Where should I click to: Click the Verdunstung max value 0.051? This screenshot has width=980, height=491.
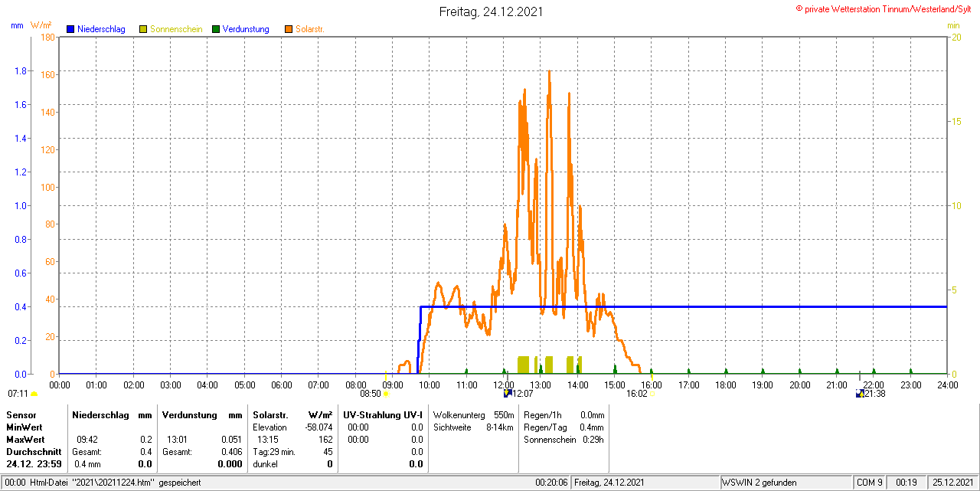coord(231,440)
